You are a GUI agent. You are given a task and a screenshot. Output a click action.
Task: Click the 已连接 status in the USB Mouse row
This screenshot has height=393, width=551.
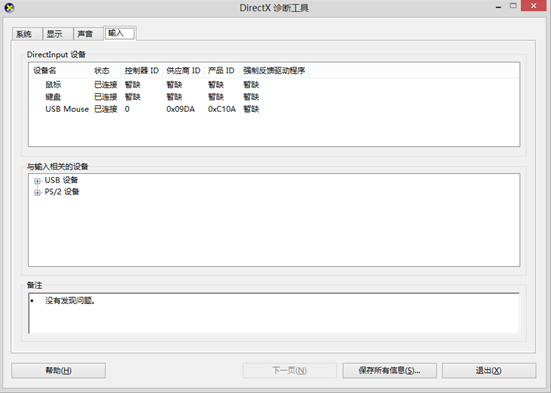pyautogui.click(x=105, y=109)
